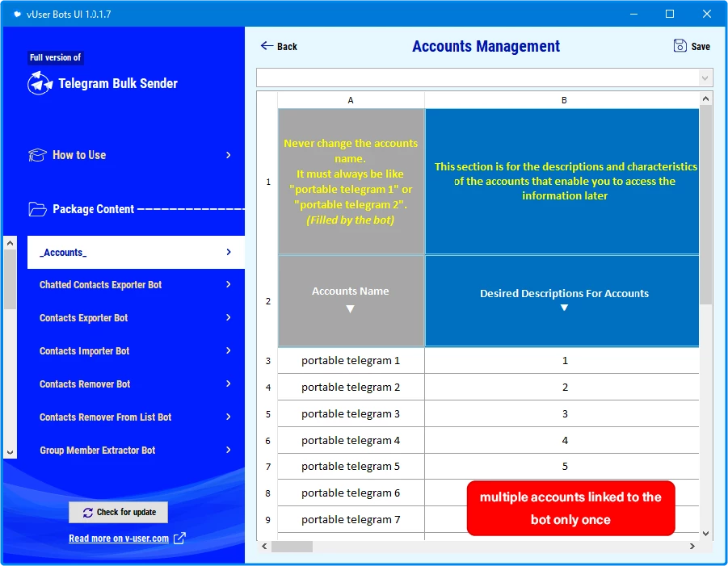The image size is (728, 566).
Task: Click the sidebar list scroll up arrow
Action: click(11, 243)
